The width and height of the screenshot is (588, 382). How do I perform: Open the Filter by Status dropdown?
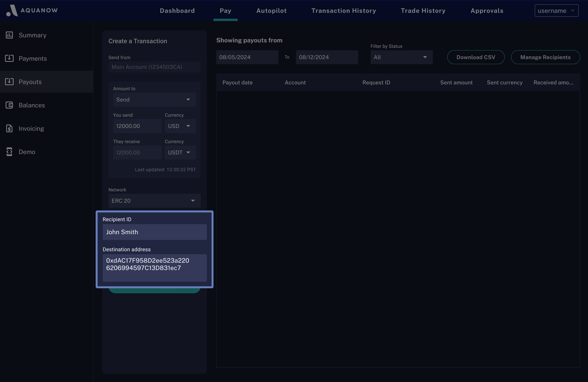(401, 57)
